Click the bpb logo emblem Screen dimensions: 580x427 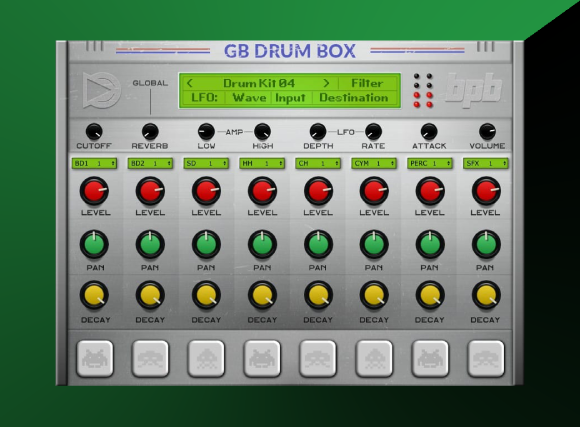(474, 89)
